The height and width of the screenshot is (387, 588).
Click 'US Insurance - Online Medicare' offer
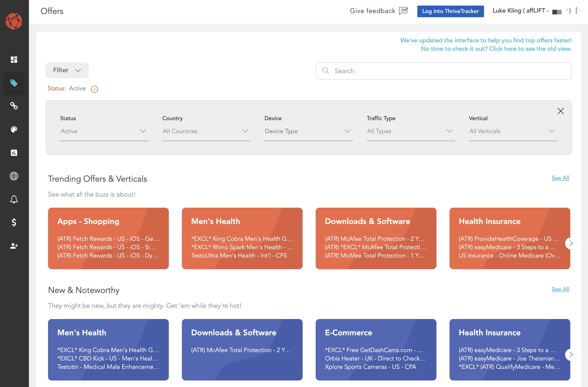tap(510, 255)
